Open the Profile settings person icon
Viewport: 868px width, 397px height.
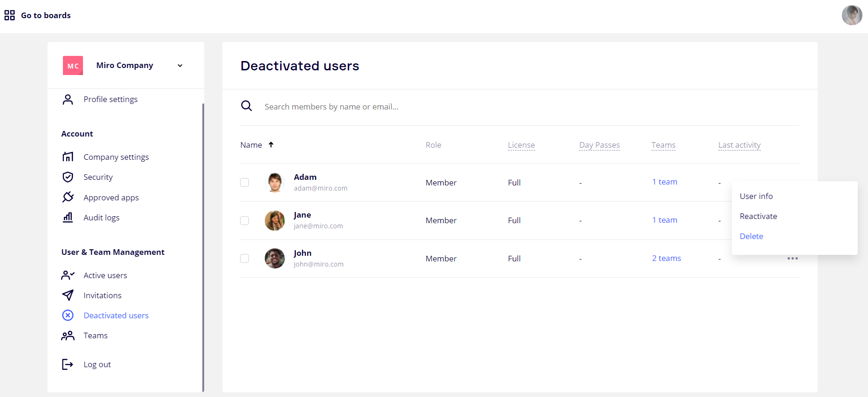tap(68, 99)
